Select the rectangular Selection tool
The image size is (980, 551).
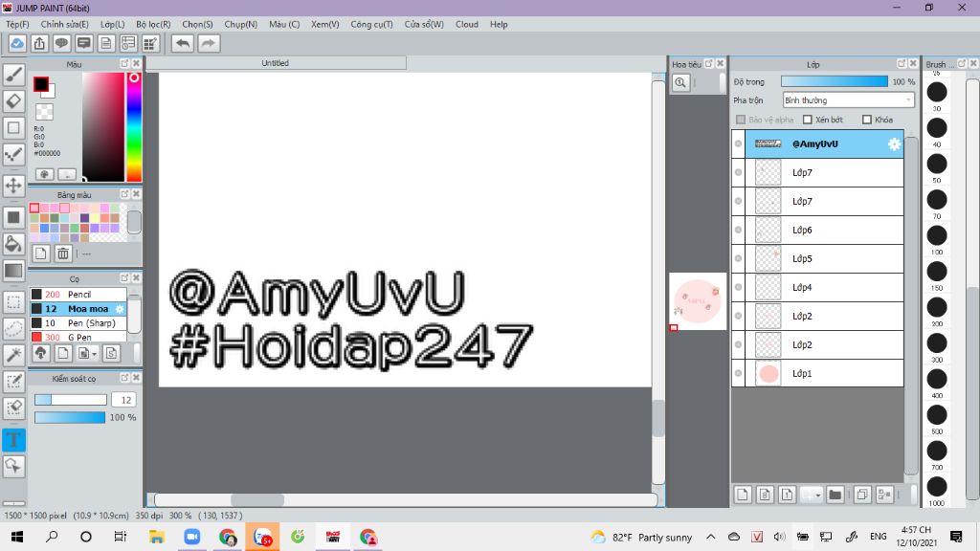pos(13,302)
